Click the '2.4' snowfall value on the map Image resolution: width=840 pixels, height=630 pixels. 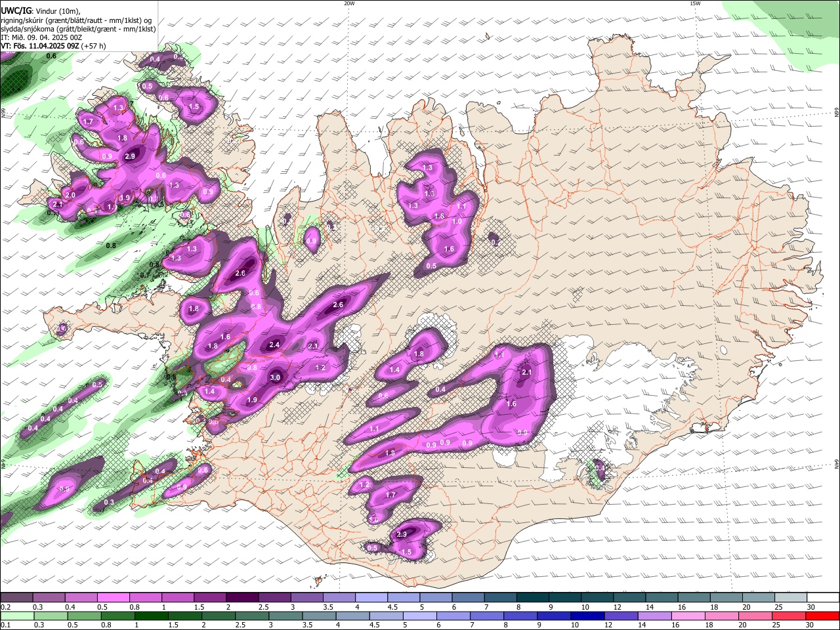274,345
